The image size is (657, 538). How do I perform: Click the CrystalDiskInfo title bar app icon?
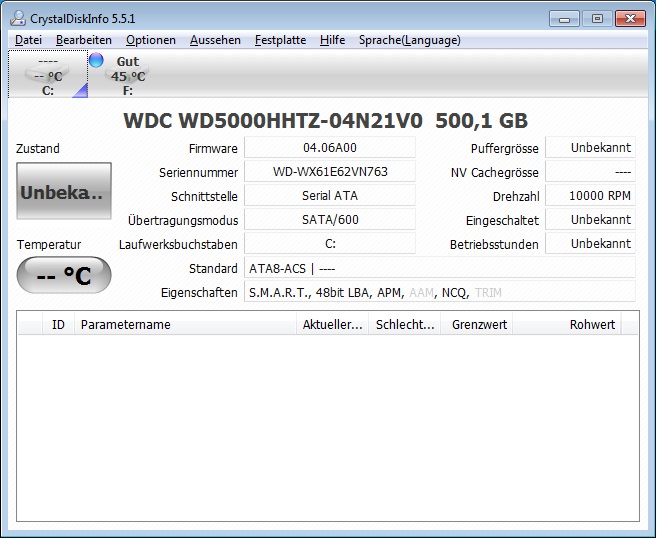(x=18, y=18)
